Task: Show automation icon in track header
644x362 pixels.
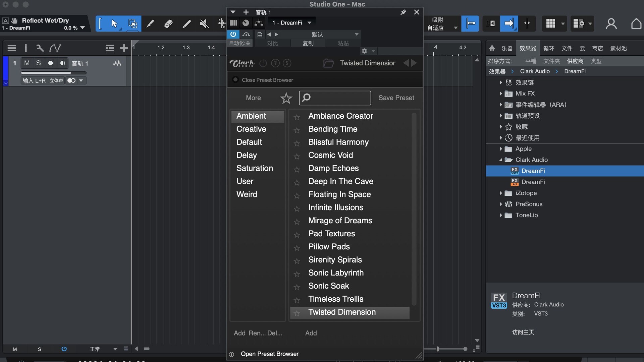Action: point(55,48)
